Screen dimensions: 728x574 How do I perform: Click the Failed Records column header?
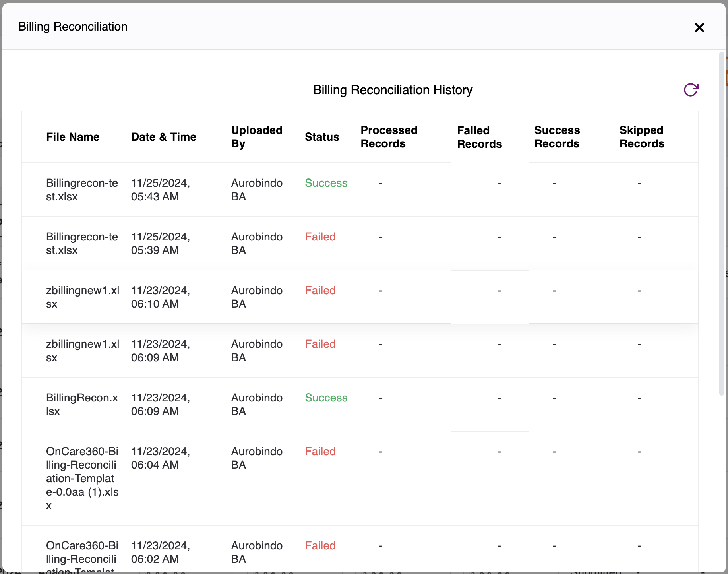point(480,137)
